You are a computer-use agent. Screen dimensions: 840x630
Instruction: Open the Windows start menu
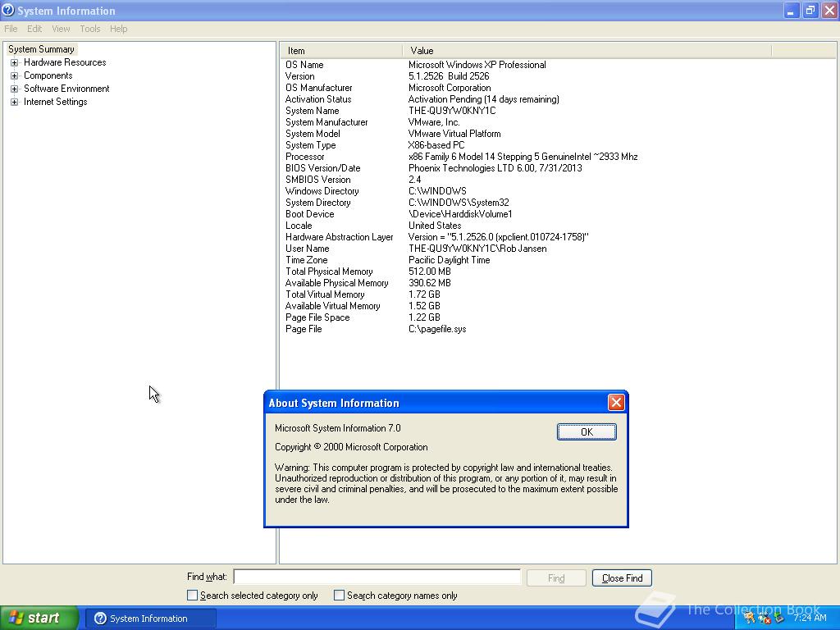39,619
